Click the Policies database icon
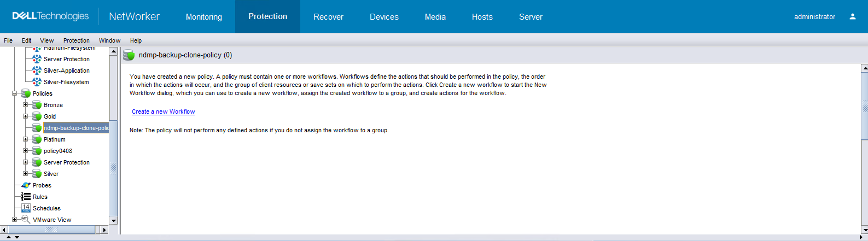This screenshot has width=868, height=241. 26,93
